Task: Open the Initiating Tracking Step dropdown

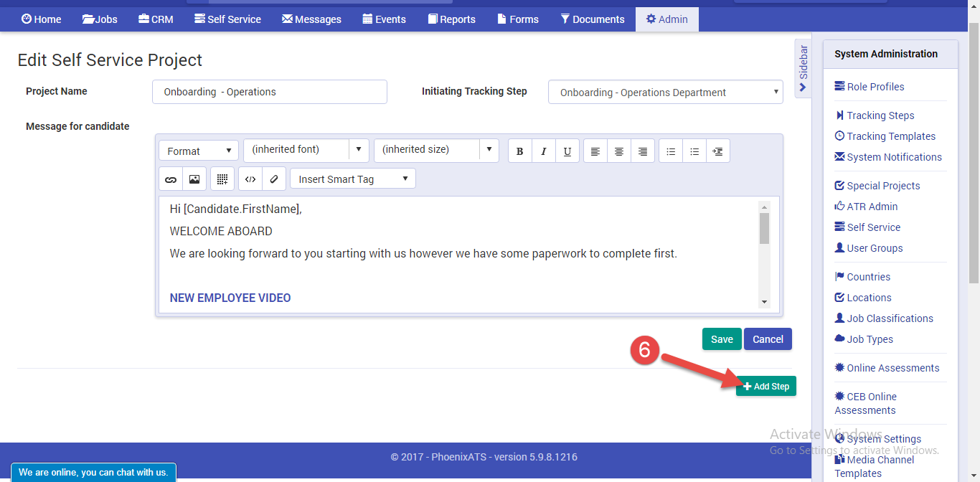Action: pyautogui.click(x=666, y=92)
